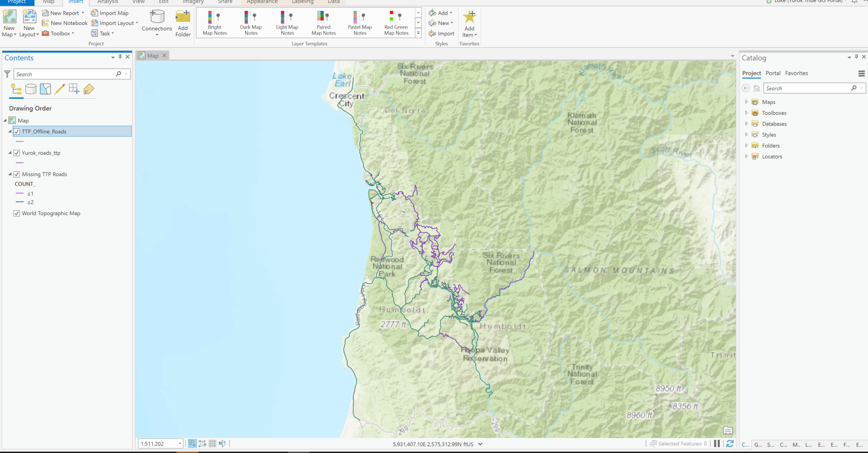Expand the Styles node in Catalog

pos(746,134)
